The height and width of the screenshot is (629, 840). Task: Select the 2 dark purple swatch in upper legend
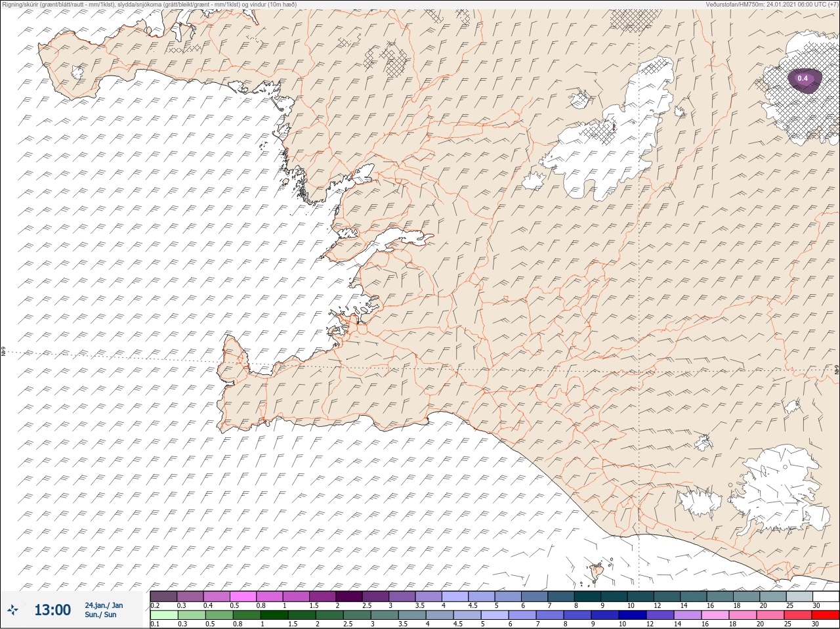coord(349,596)
